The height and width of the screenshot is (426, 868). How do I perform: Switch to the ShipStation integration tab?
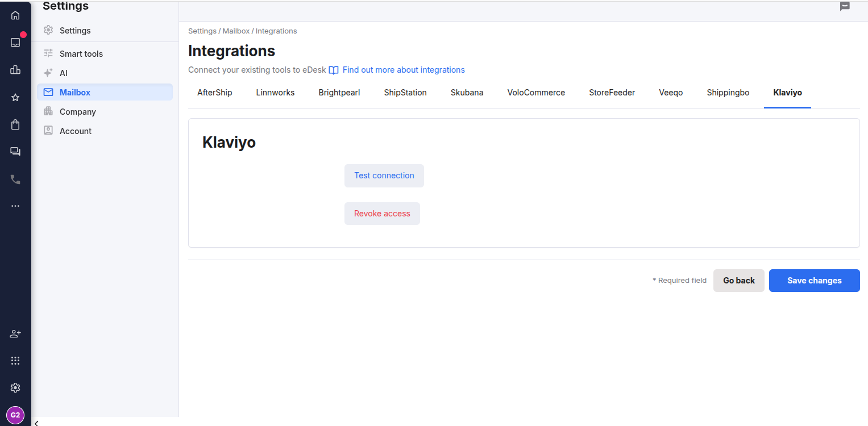pyautogui.click(x=405, y=92)
